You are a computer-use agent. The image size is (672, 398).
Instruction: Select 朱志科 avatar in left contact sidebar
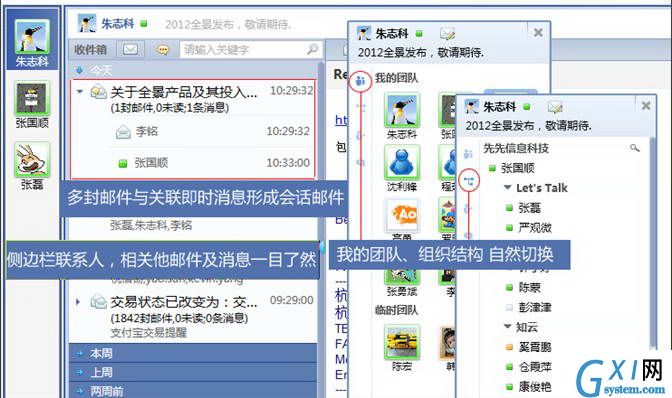(x=32, y=36)
